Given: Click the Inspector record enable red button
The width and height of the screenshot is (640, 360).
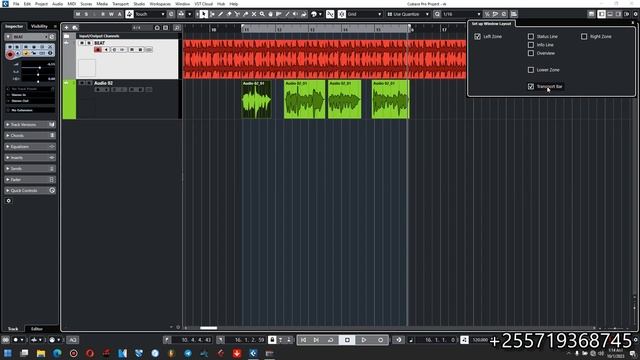Looking at the screenshot, I should [x=10, y=54].
